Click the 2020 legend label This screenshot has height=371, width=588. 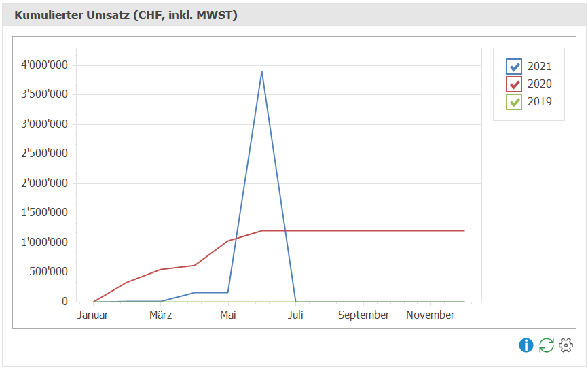(540, 84)
